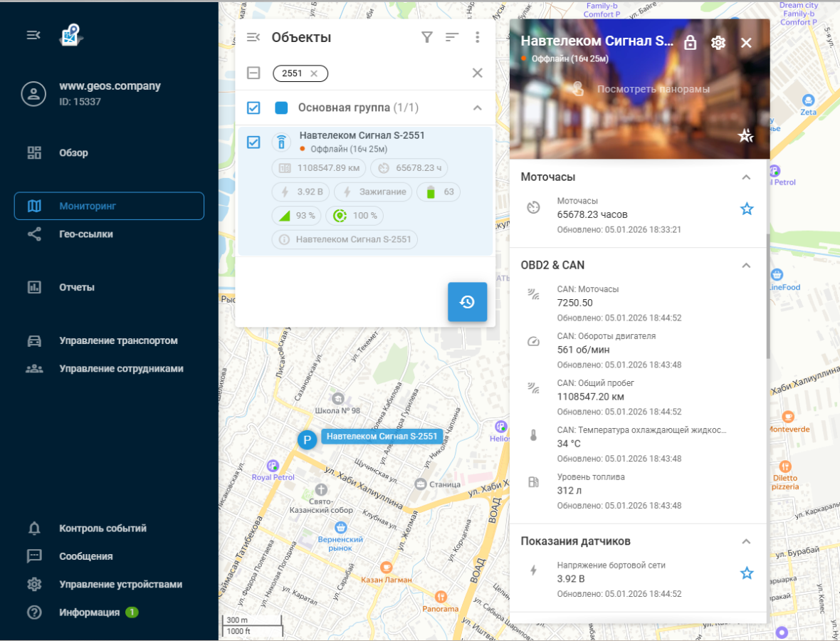
Task: Toggle the select-all checkbox near the search filter
Action: click(253, 73)
